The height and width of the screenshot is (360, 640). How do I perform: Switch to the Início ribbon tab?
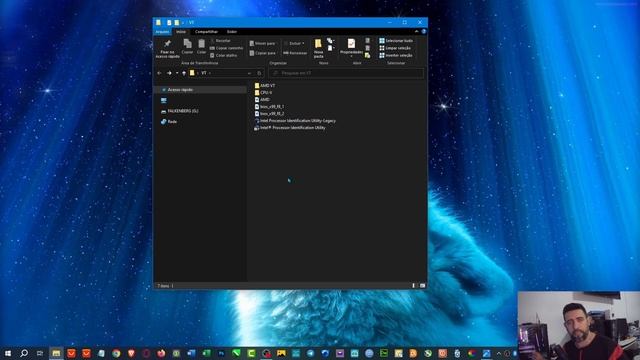click(x=181, y=31)
